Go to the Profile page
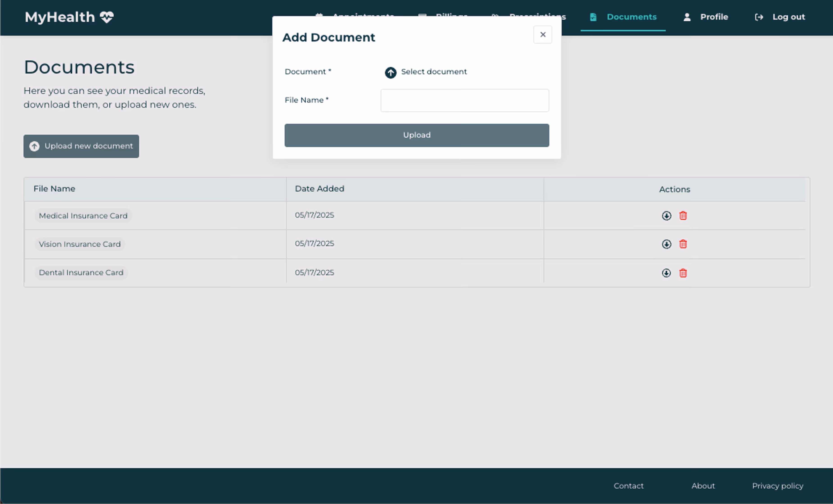 tap(706, 17)
